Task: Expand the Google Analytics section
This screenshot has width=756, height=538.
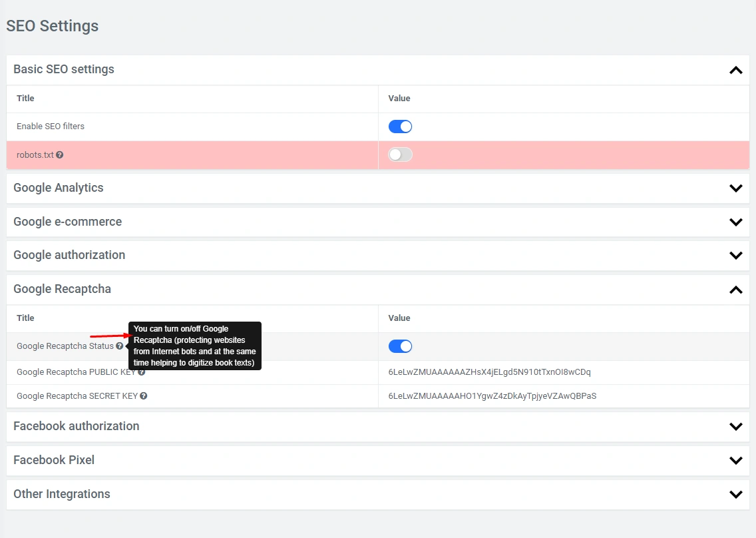Action: [735, 188]
